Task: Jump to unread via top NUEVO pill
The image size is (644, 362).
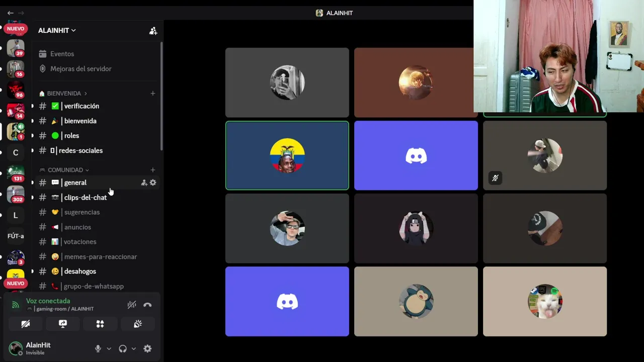Action: tap(16, 29)
